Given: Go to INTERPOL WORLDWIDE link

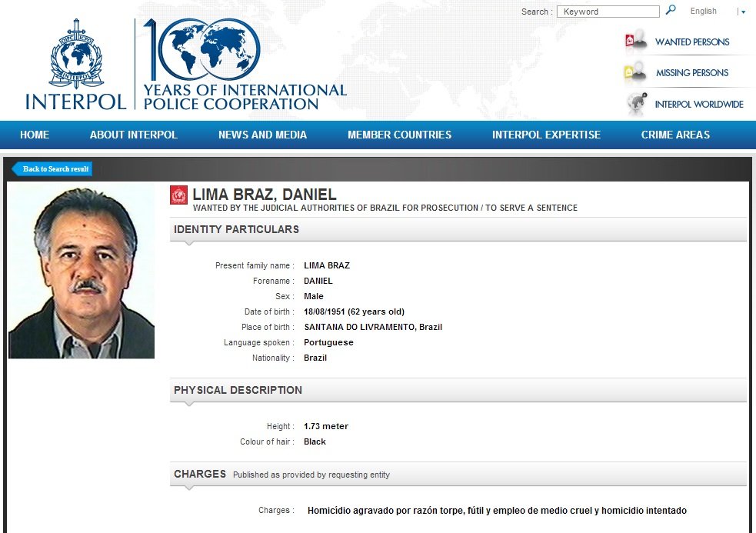Looking at the screenshot, I should click(x=699, y=104).
